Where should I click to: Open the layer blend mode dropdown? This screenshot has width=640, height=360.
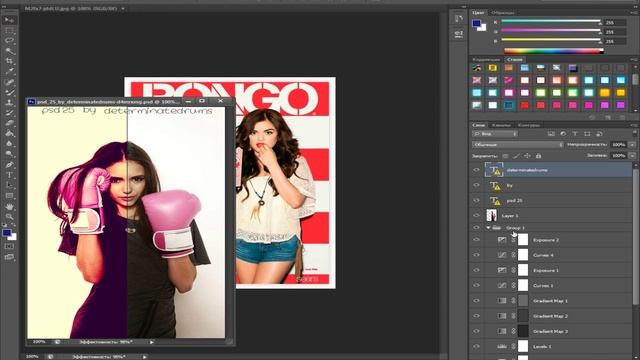[517, 144]
